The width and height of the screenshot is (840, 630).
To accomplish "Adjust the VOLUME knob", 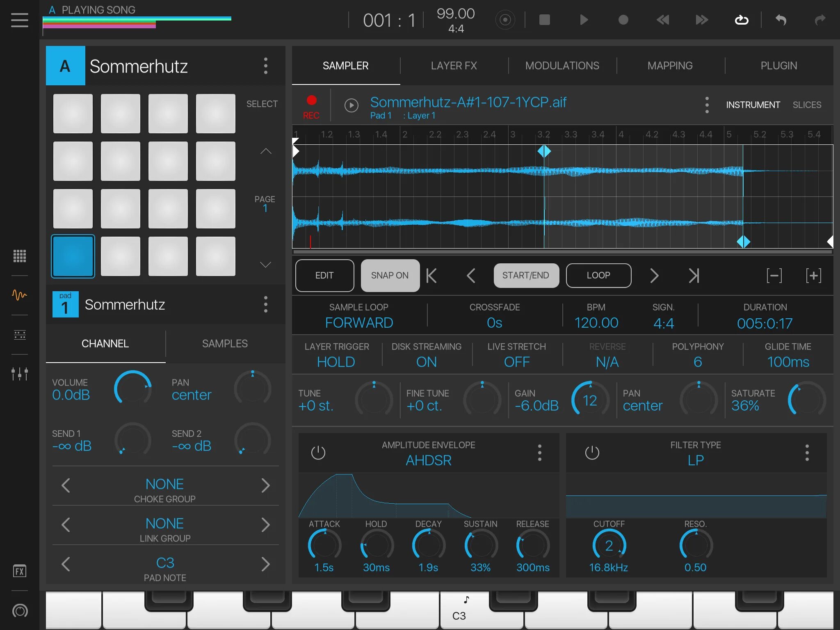I will tap(132, 388).
